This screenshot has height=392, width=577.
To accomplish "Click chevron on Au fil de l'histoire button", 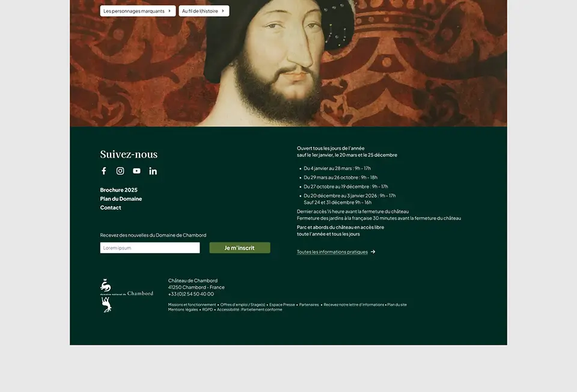I will tap(223, 11).
